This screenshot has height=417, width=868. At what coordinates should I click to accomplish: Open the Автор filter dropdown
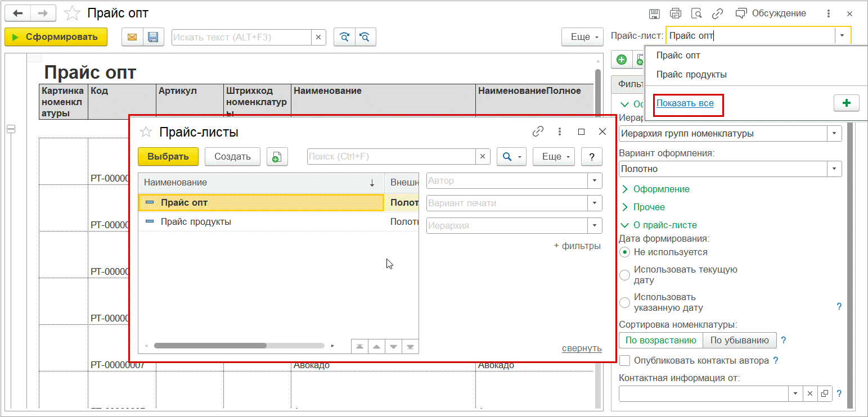coord(595,181)
